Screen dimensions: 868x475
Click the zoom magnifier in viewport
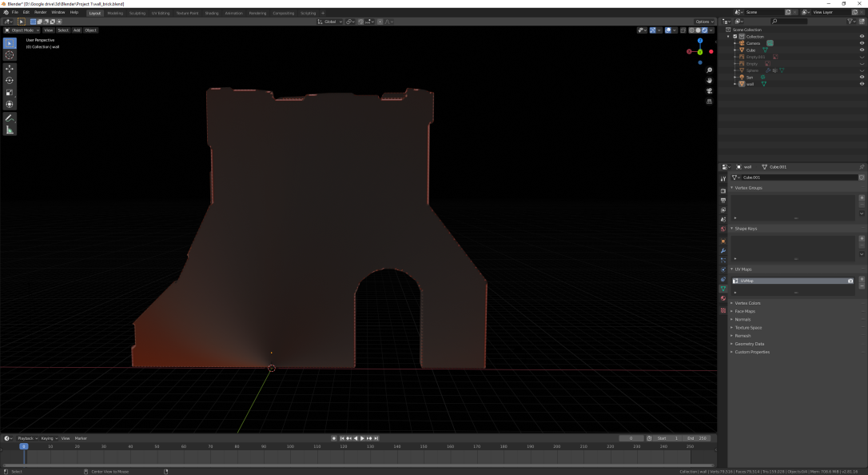pos(709,70)
